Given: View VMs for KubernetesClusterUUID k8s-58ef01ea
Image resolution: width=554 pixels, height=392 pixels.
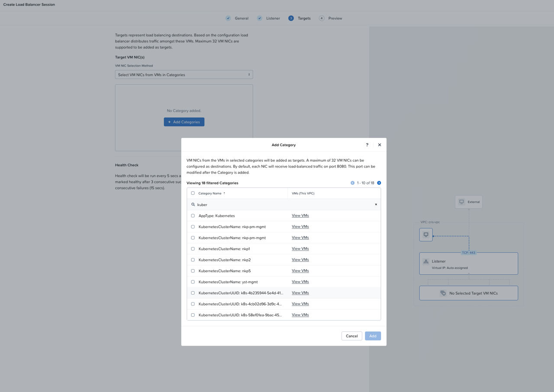Looking at the screenshot, I should 300,315.
